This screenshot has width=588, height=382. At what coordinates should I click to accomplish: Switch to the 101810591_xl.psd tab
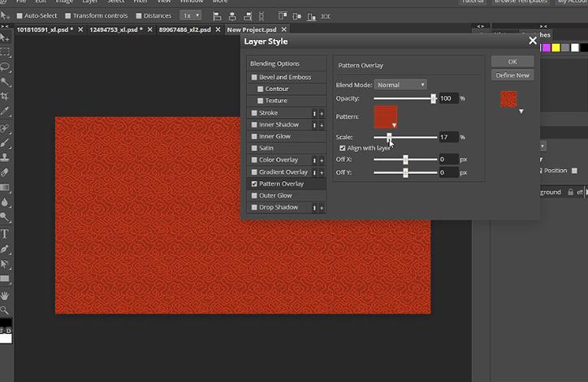click(43, 30)
